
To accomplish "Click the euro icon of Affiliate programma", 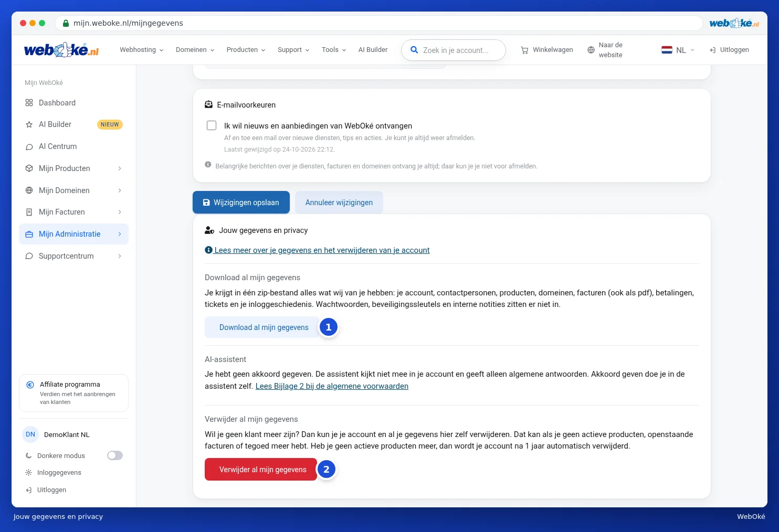I will pyautogui.click(x=30, y=385).
